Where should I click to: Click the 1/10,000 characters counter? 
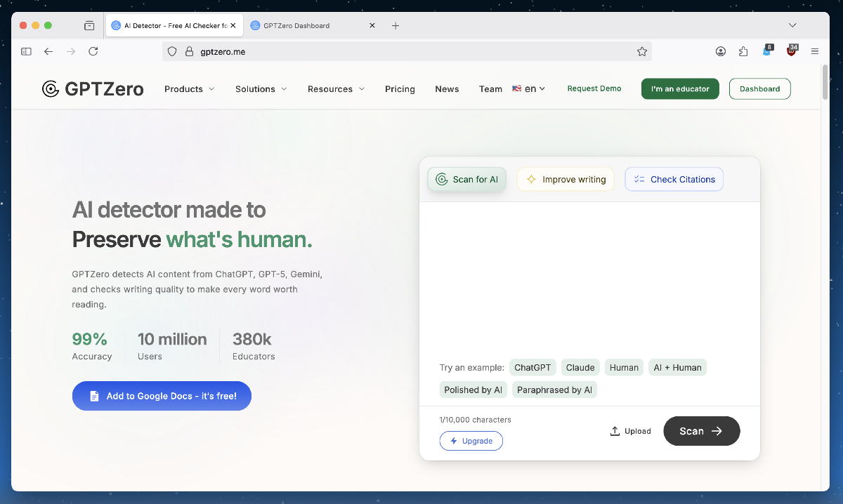click(476, 420)
